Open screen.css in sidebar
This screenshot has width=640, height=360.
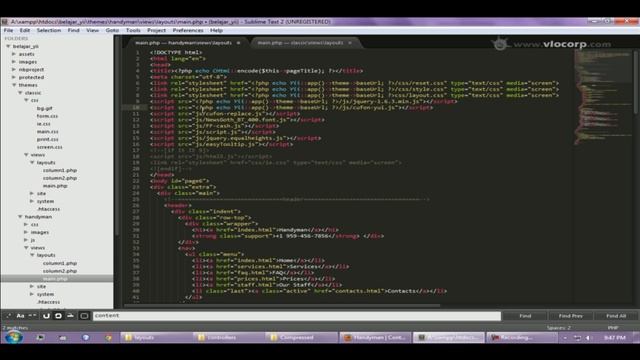click(50, 147)
